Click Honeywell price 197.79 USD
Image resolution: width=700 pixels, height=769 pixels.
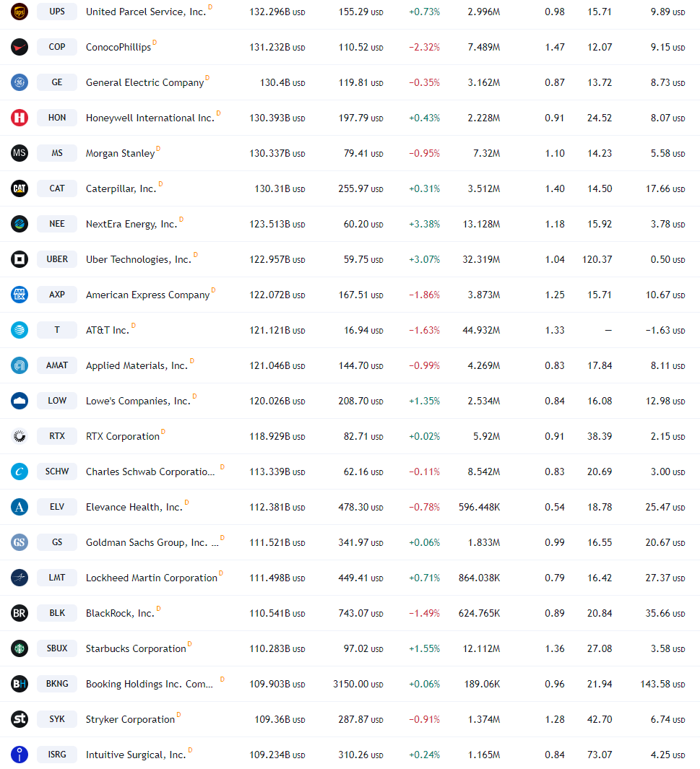(x=360, y=118)
